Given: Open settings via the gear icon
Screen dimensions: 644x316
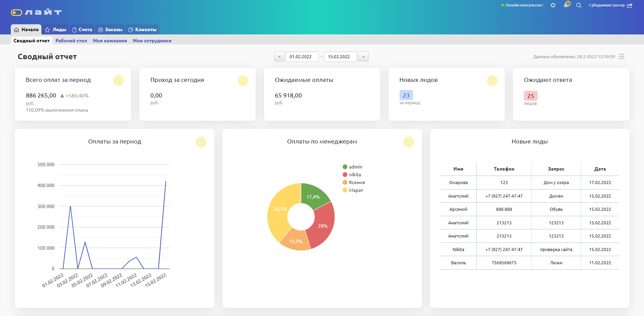Looking at the screenshot, I should coord(553,5).
